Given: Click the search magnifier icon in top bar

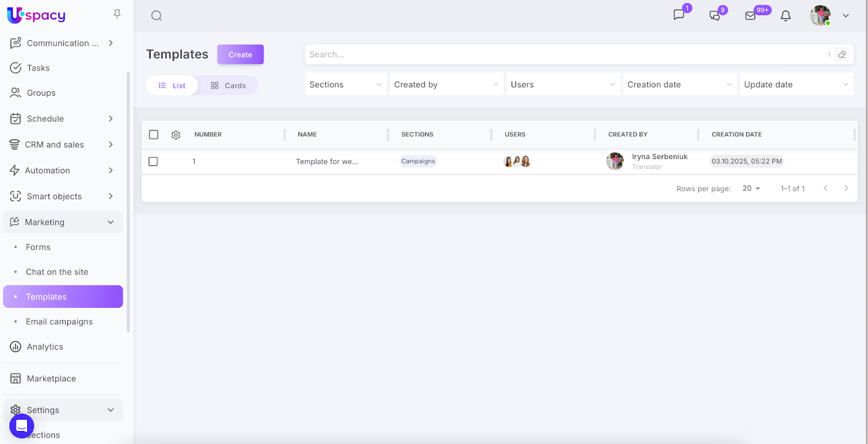Looking at the screenshot, I should [156, 16].
